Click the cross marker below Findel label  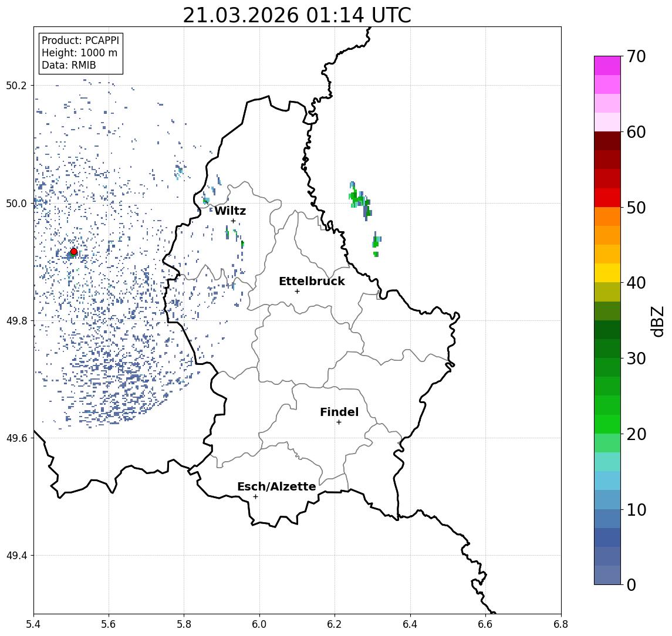[x=339, y=422]
